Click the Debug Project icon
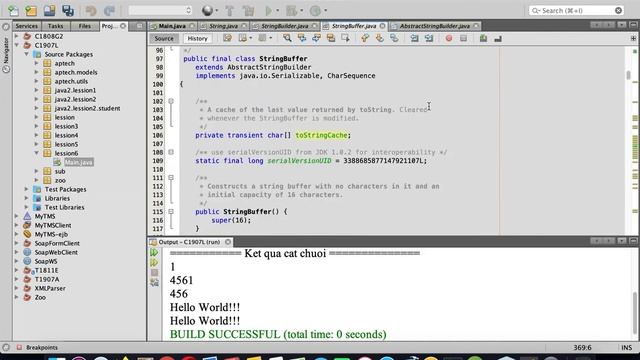The image size is (640, 360). [x=291, y=10]
